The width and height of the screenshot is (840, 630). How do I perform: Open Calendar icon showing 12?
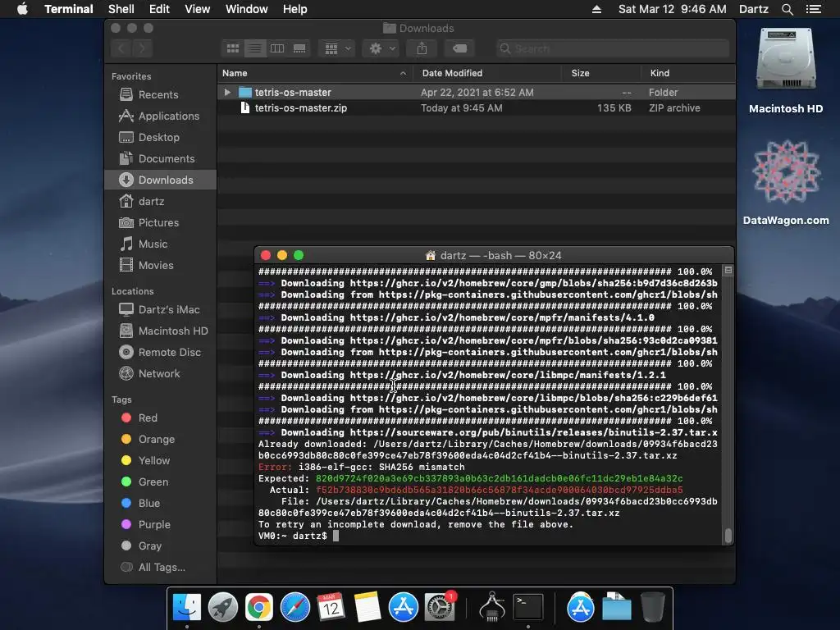(331, 608)
